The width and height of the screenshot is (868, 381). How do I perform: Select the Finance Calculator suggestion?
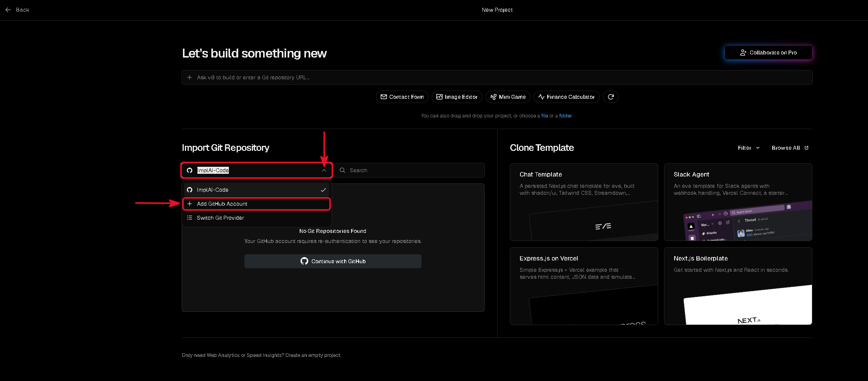tap(566, 97)
